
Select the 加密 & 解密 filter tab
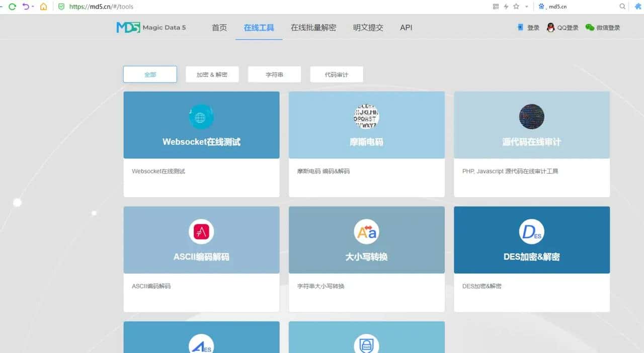tap(212, 74)
